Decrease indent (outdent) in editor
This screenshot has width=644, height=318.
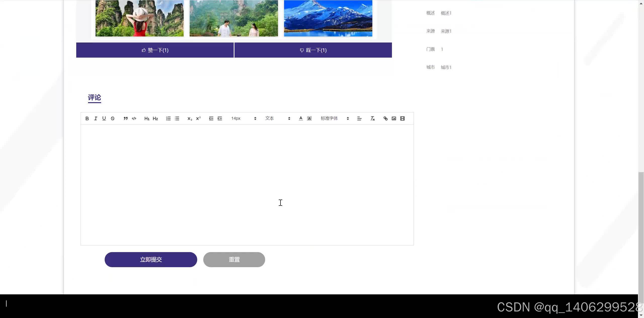tap(211, 118)
